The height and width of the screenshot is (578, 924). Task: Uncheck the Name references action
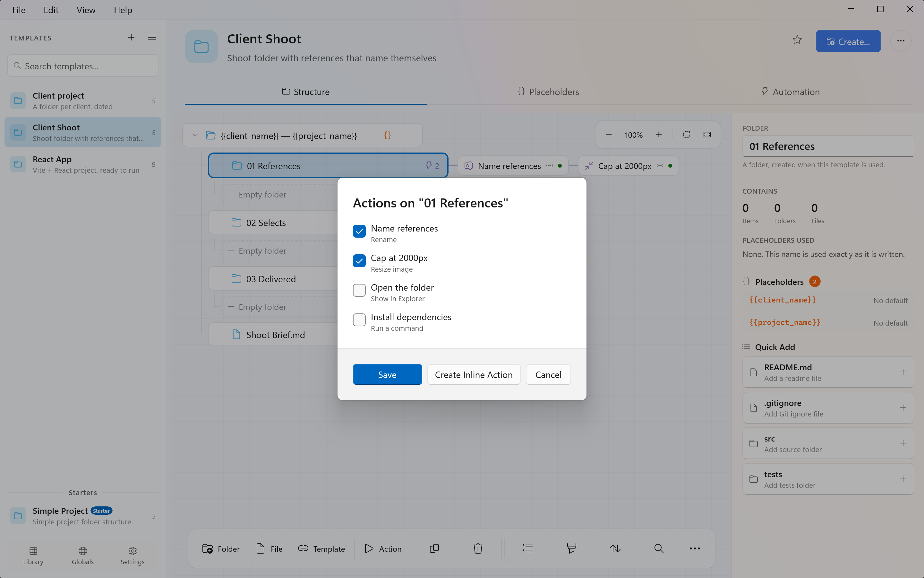point(359,231)
